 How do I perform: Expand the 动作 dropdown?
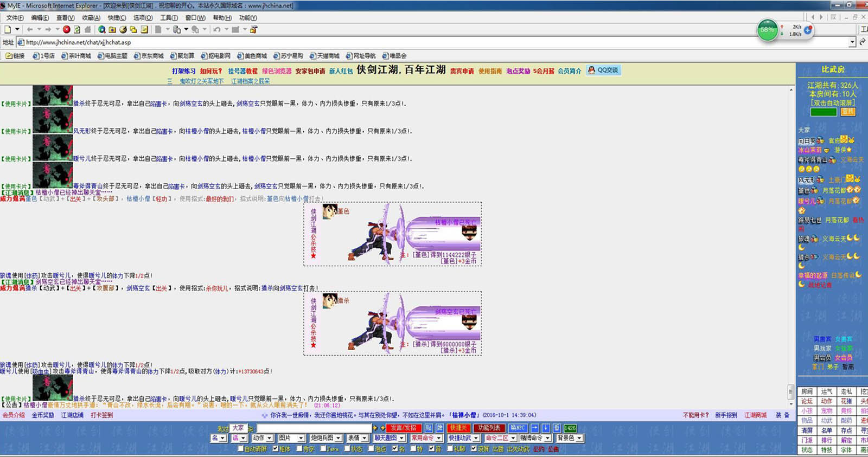[x=263, y=437]
